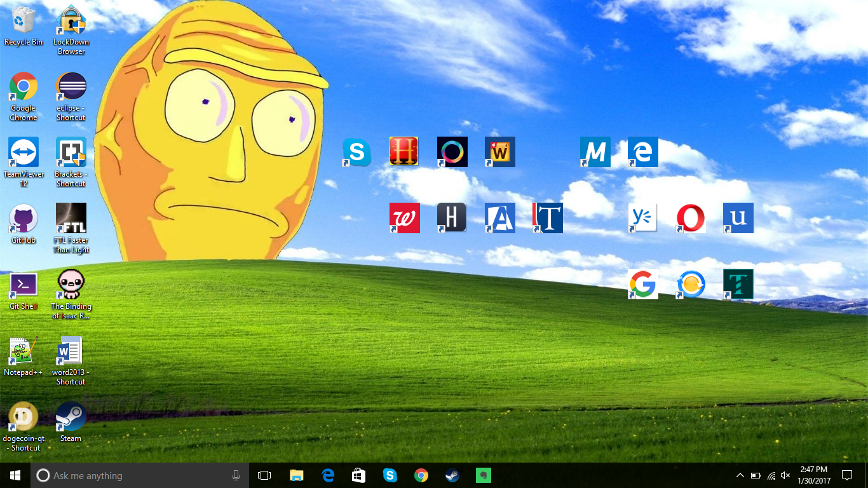The image size is (868, 488).
Task: Select the dogecoin-qt - Shortcut icon
Action: click(x=24, y=426)
